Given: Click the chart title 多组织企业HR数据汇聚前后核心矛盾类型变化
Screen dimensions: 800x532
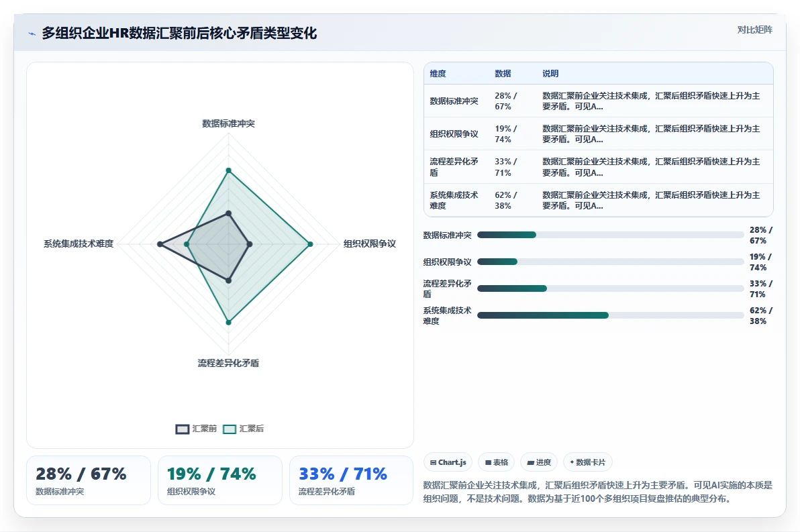Looking at the screenshot, I should (179, 33).
